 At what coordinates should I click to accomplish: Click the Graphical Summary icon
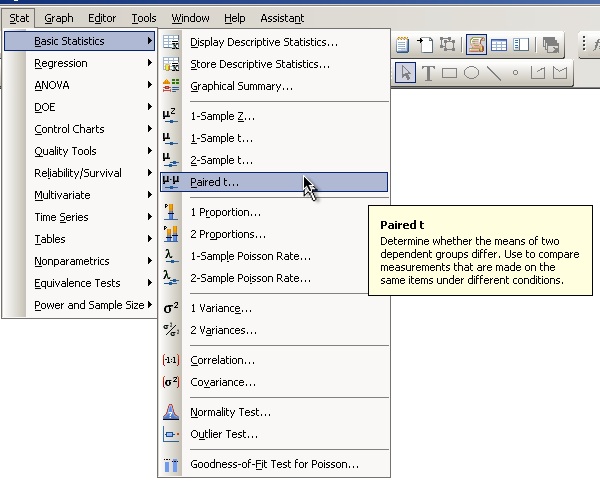[171, 86]
